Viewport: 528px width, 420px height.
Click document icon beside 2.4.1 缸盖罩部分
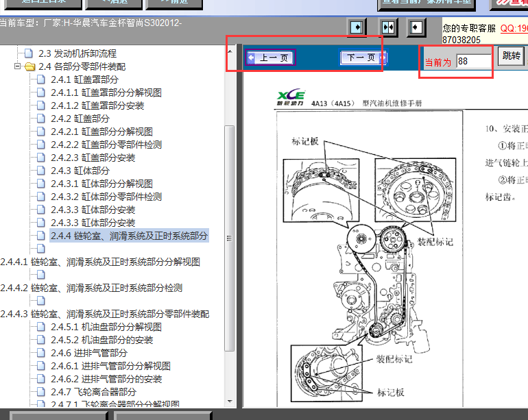pyautogui.click(x=40, y=79)
